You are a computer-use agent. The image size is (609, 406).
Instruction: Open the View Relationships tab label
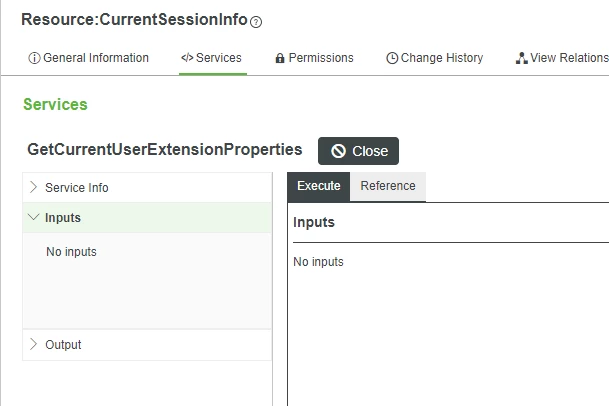point(569,58)
